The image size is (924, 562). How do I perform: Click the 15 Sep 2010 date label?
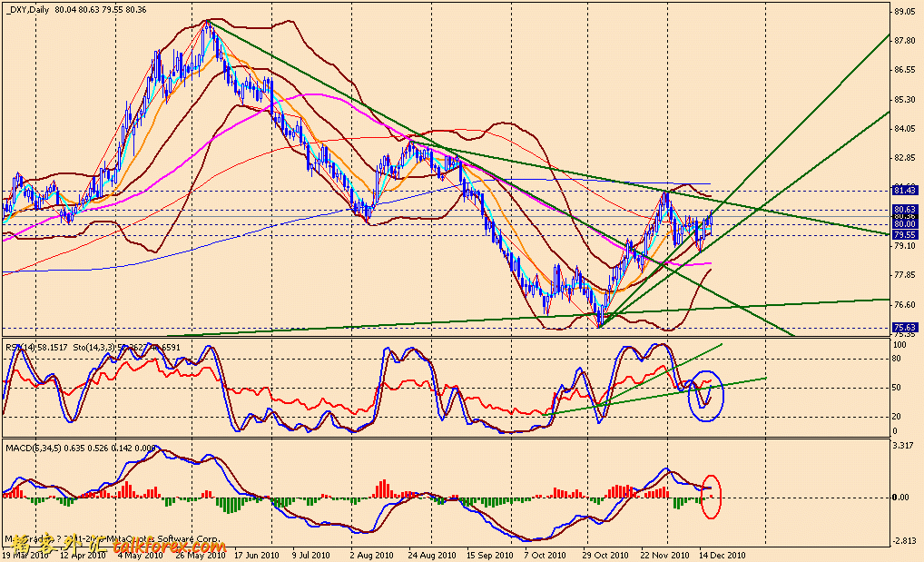point(490,556)
